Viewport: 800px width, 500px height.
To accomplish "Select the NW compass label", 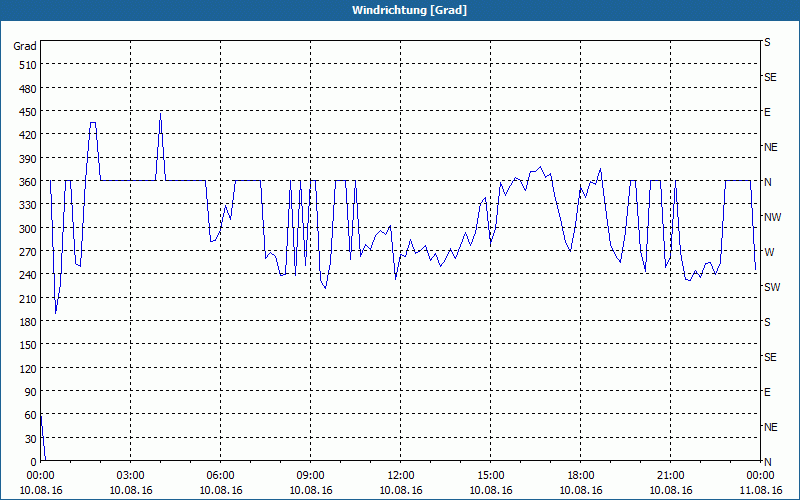I will [772, 217].
